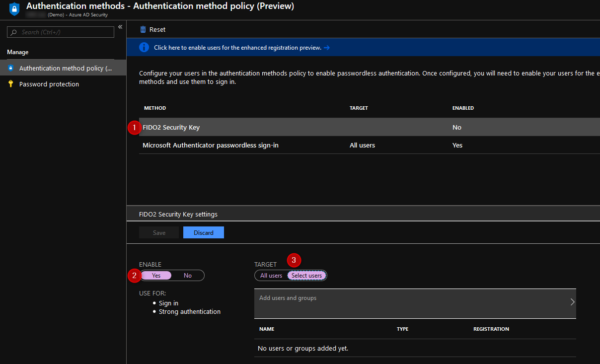This screenshot has height=364, width=600.
Task: Set Target to Select users
Action: click(307, 275)
